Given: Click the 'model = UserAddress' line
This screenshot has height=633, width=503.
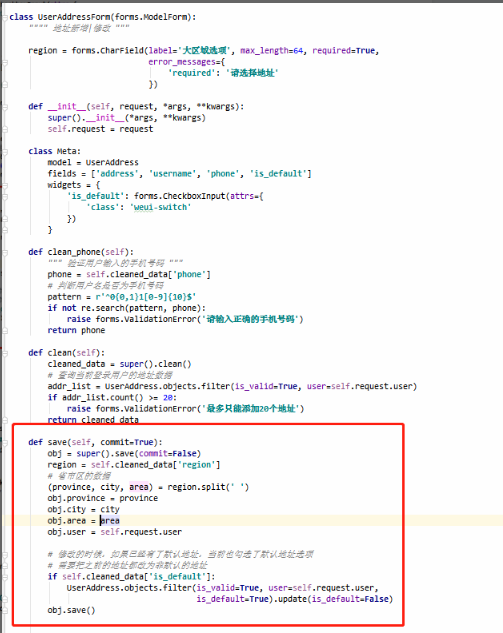Looking at the screenshot, I should pos(93,163).
